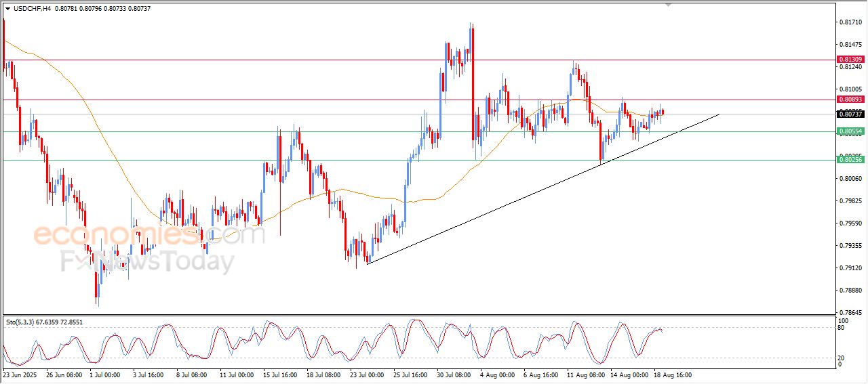Click the gray chart shift marker at top
Image resolution: width=868 pixels, height=384 pixels.
pyautogui.click(x=669, y=5)
